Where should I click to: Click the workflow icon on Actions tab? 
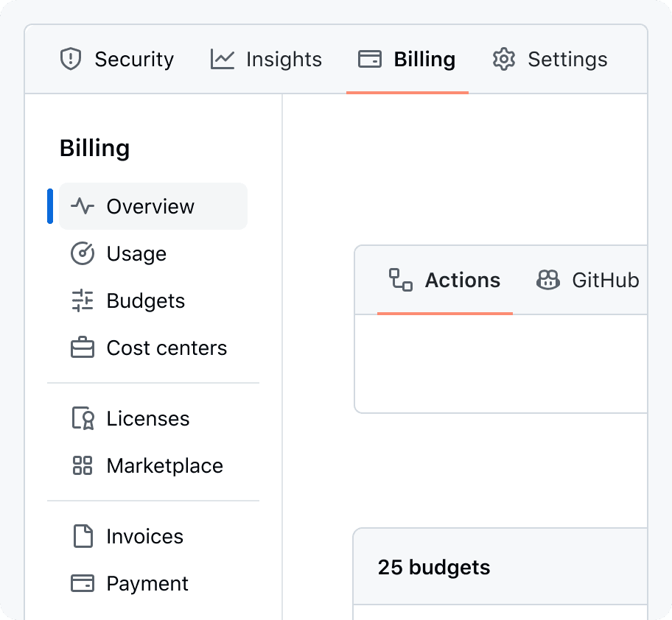coord(401,280)
